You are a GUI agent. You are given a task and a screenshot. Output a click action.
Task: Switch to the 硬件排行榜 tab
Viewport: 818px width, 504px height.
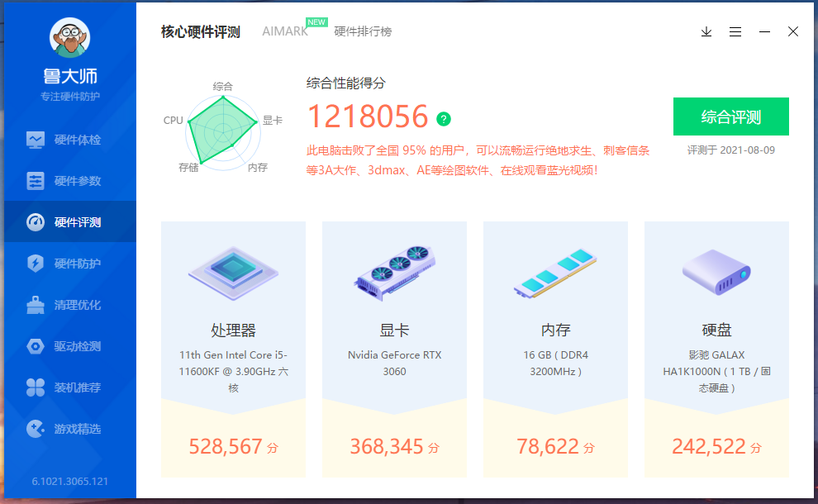tap(363, 31)
